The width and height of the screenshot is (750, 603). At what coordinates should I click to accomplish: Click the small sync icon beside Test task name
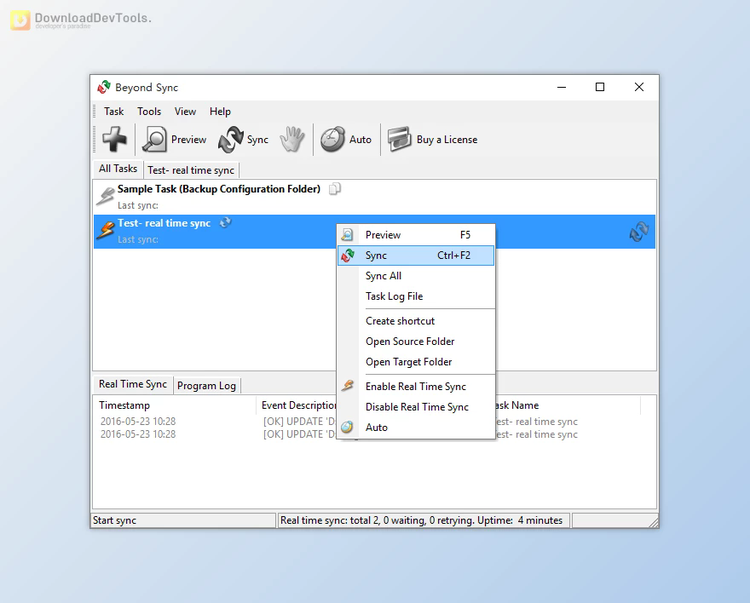(225, 222)
